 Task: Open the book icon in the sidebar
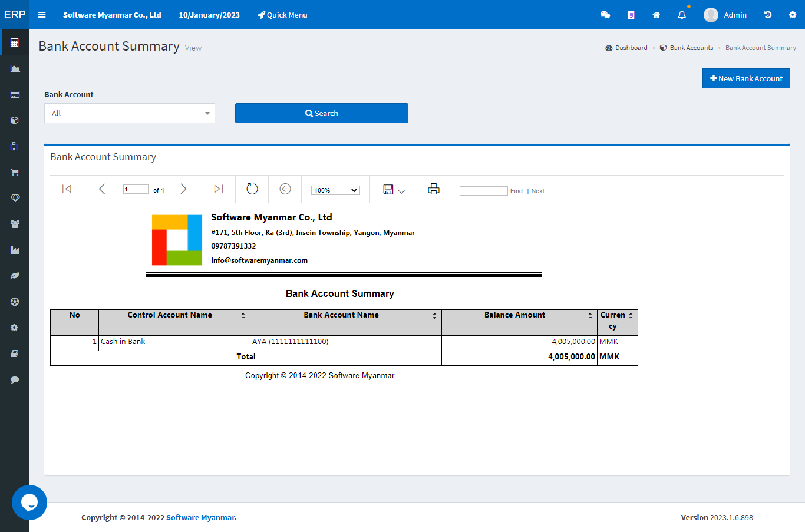(x=15, y=353)
